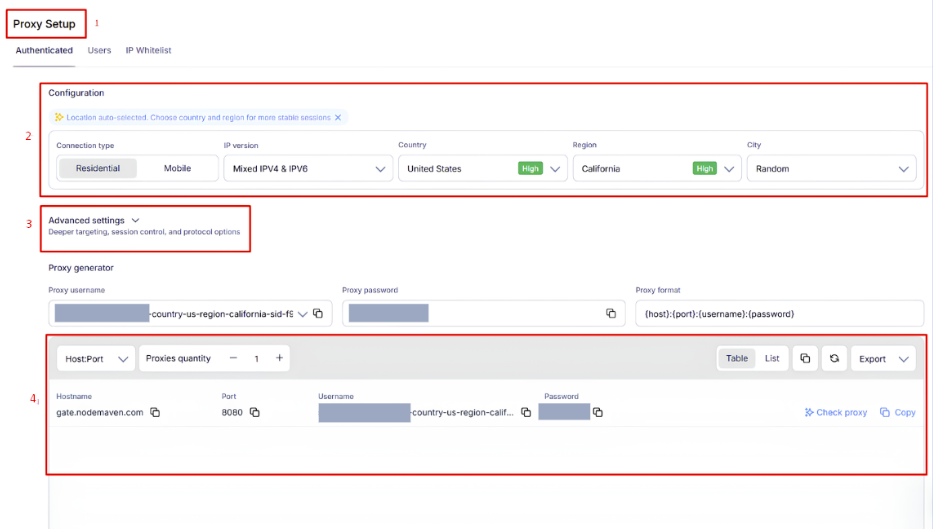Open the IP Whitelist tab
933x529 pixels.
pyautogui.click(x=148, y=50)
